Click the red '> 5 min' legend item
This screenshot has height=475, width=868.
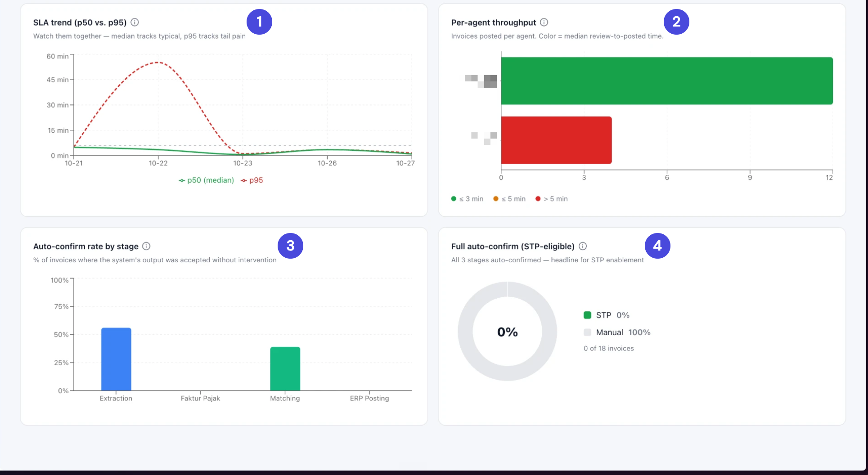(x=552, y=199)
